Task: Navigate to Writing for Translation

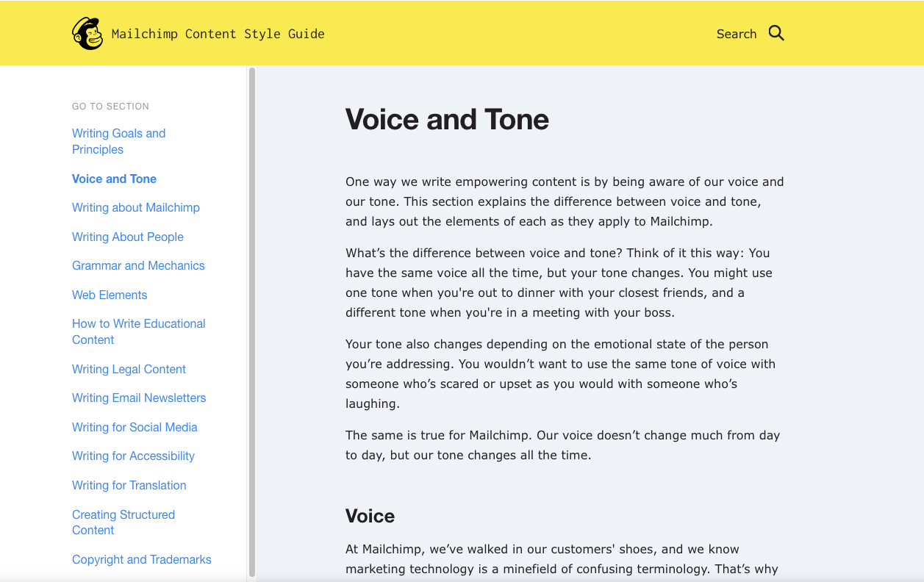Action: [x=129, y=485]
